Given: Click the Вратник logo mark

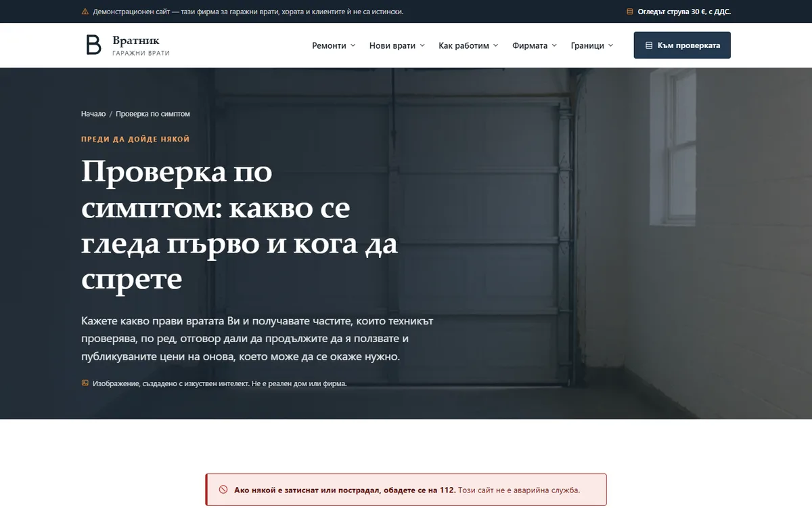Looking at the screenshot, I should 93,45.
